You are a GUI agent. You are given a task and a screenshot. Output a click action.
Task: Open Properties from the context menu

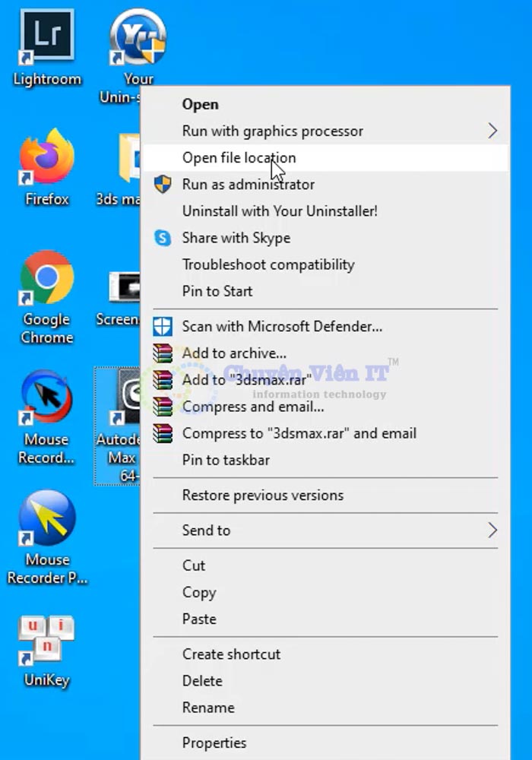pos(325,743)
